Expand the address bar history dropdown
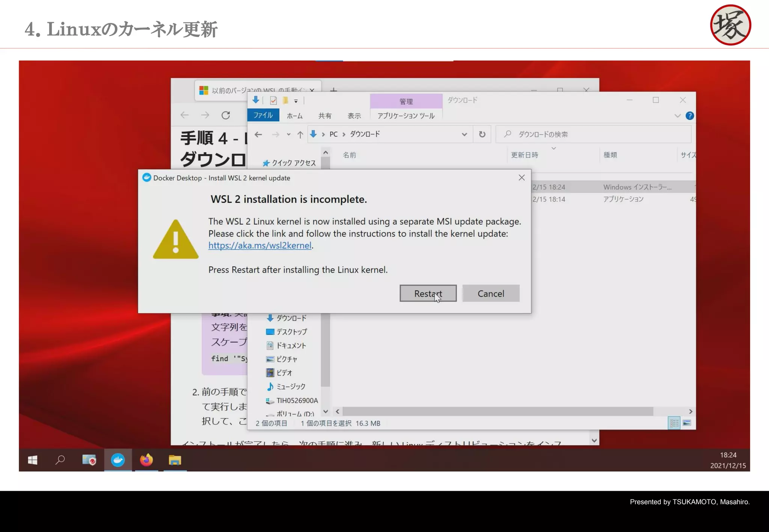The width and height of the screenshot is (769, 532). pos(464,134)
